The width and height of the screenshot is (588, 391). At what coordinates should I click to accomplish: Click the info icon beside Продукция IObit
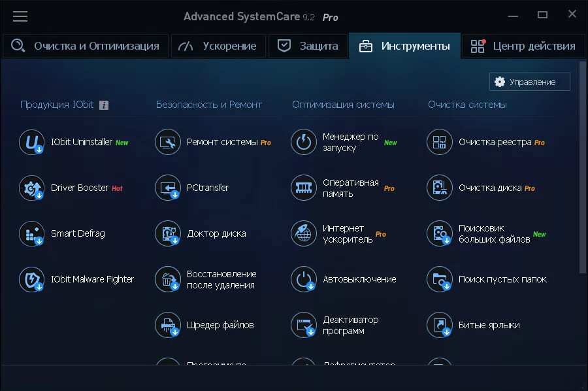click(104, 105)
